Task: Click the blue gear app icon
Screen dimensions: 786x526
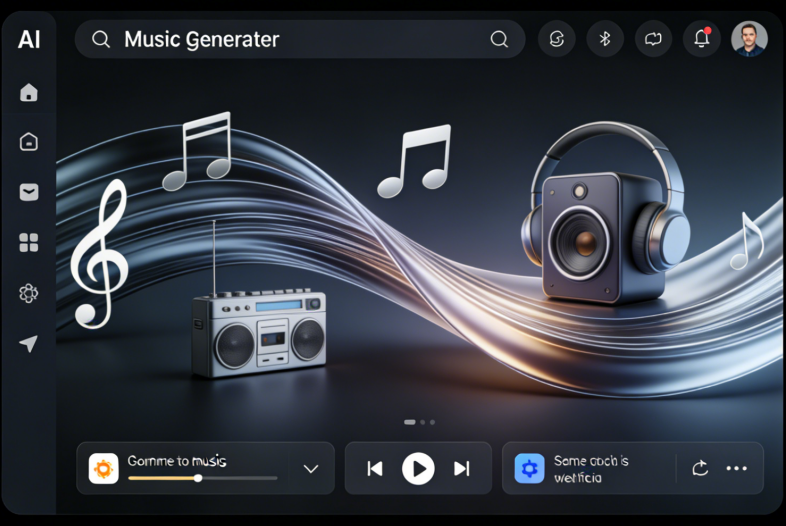Action: [x=529, y=468]
